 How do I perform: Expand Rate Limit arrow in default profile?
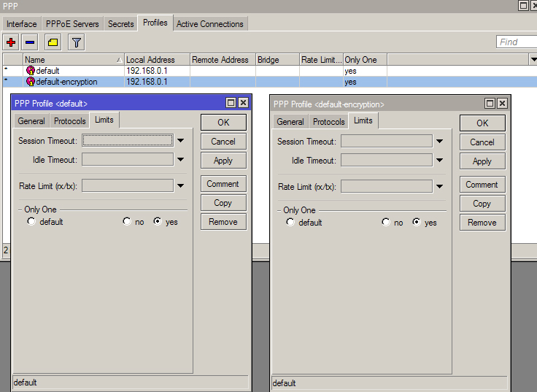[x=180, y=186]
